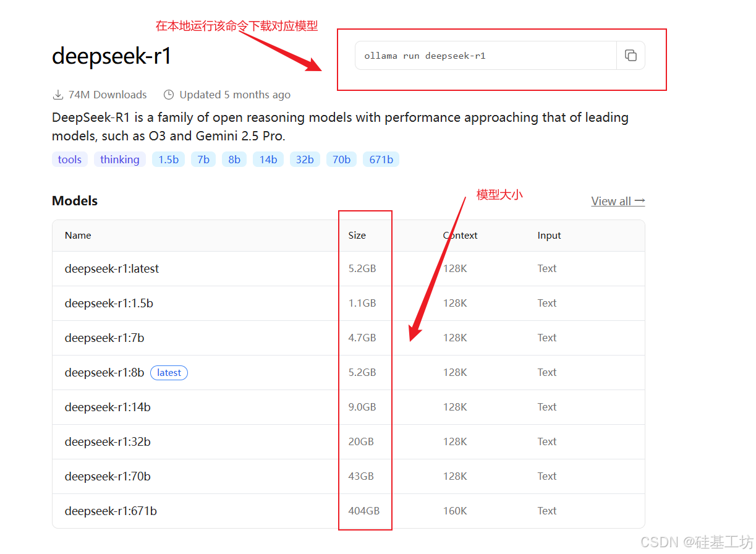Click the updated clock icon

[x=169, y=95]
